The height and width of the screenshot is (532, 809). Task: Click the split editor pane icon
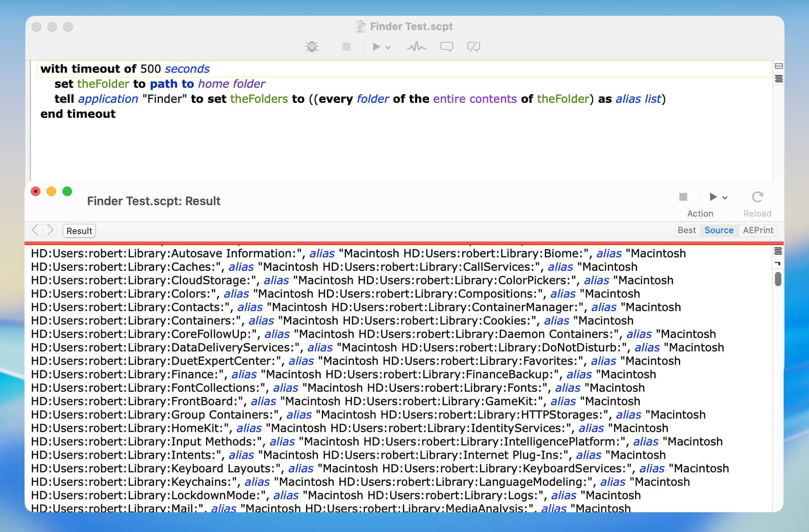[779, 66]
